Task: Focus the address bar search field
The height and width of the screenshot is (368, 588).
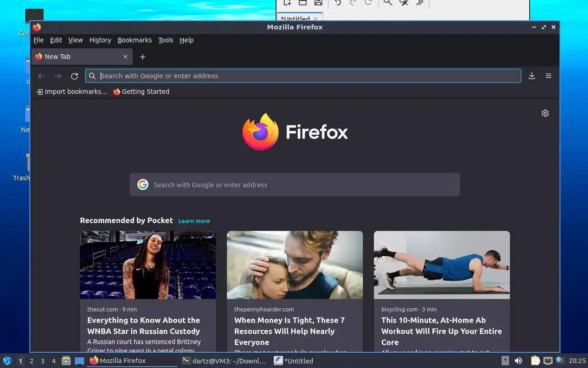Action: (303, 76)
